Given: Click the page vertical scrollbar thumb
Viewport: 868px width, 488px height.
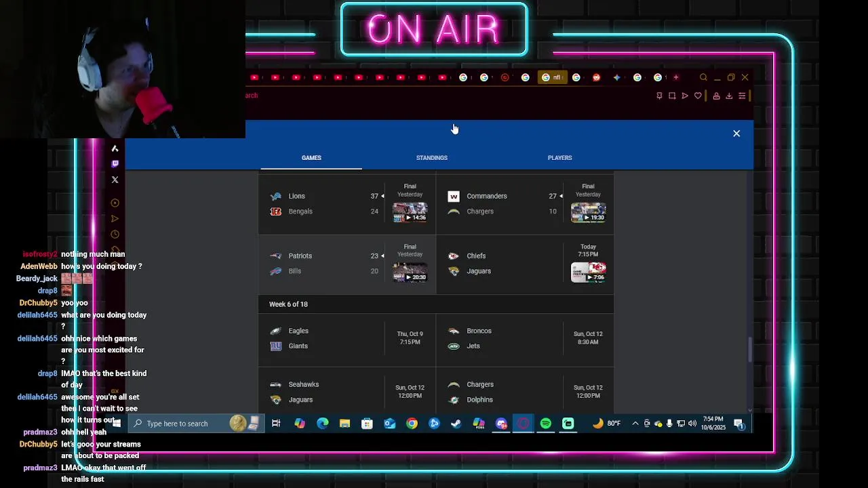Looking at the screenshot, I should click(750, 349).
